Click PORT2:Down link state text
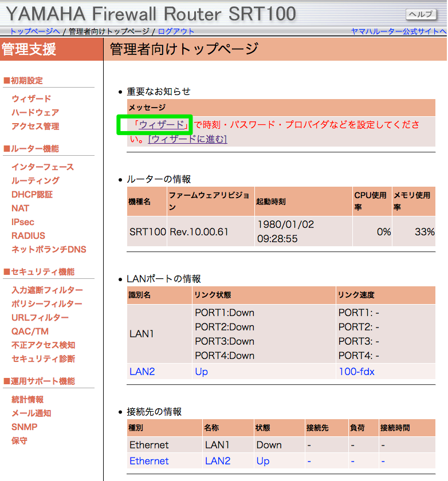Viewport: 448px width, 481px height. (x=225, y=327)
